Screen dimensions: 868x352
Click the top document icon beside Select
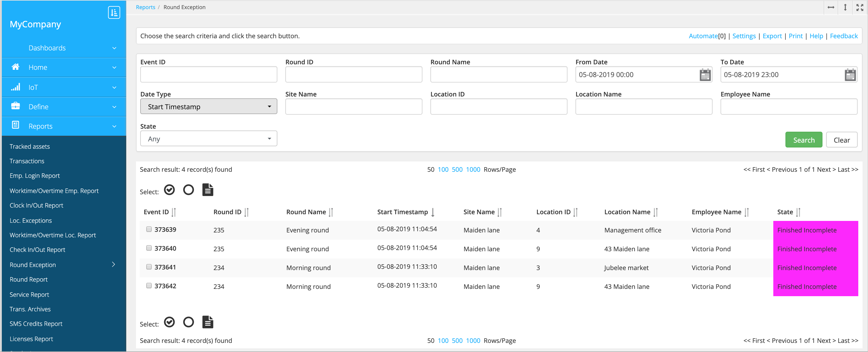[208, 190]
